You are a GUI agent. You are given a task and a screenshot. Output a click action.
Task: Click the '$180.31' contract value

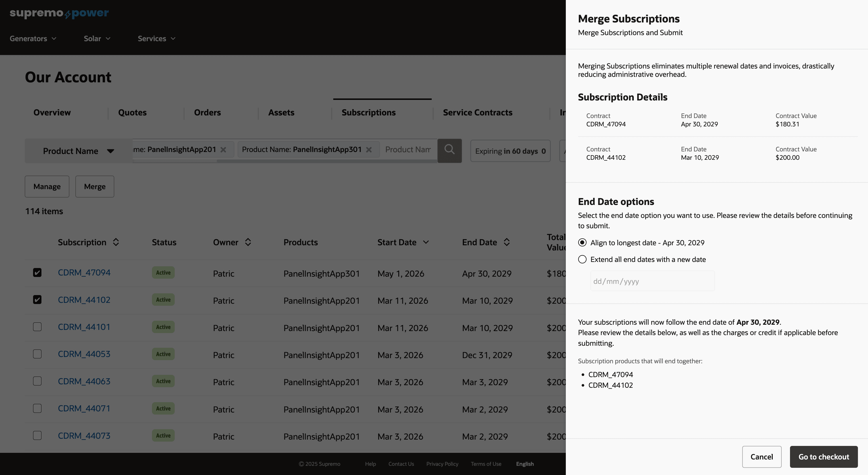pos(787,124)
